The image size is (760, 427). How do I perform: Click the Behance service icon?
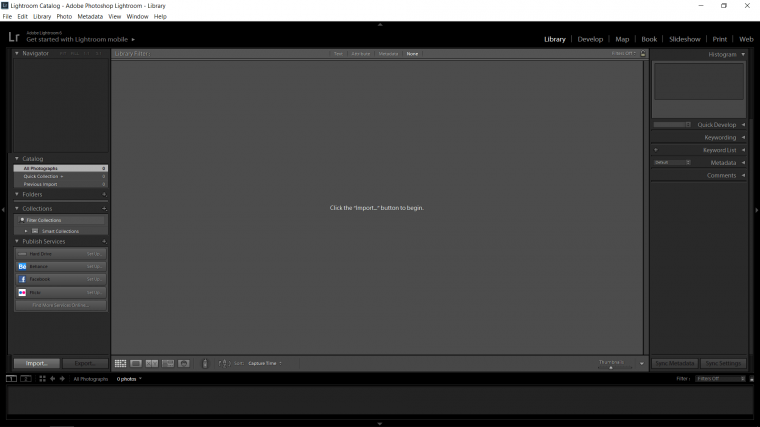pyautogui.click(x=22, y=267)
